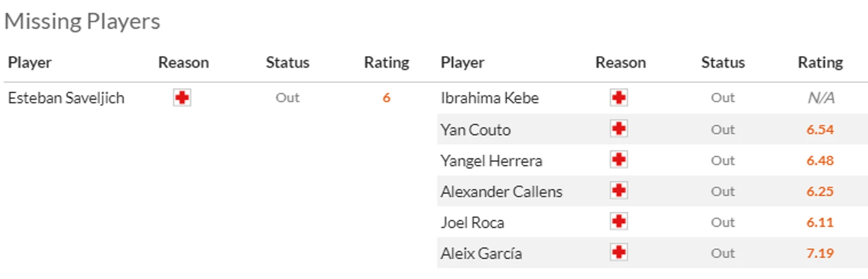This screenshot has width=868, height=279.
Task: Open the Joel Roca player link
Action: (x=472, y=222)
